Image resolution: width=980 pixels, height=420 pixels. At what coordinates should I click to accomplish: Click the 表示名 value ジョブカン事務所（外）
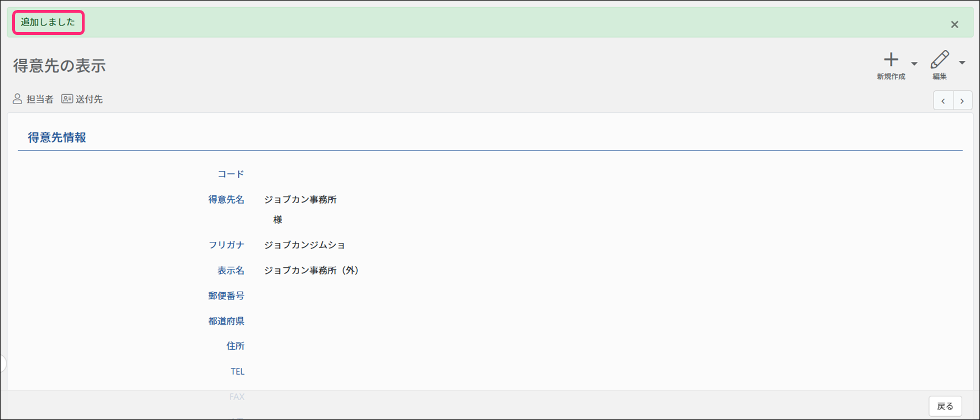pyautogui.click(x=311, y=270)
